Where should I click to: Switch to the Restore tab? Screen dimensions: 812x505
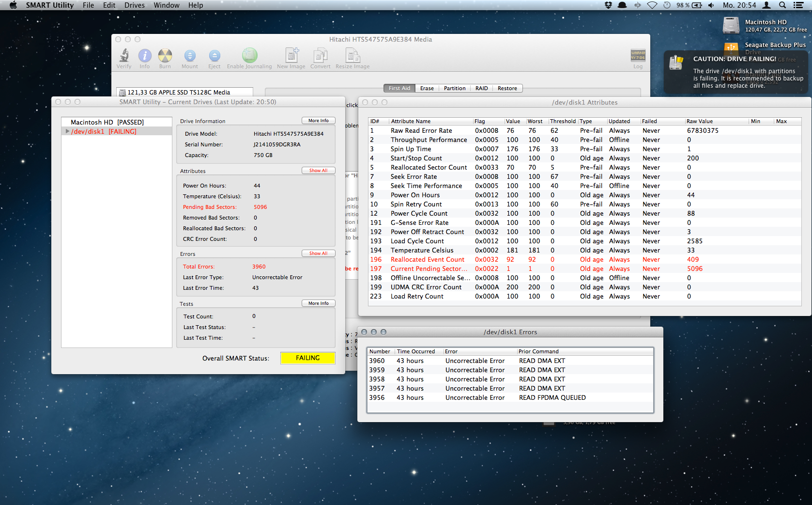tap(507, 88)
